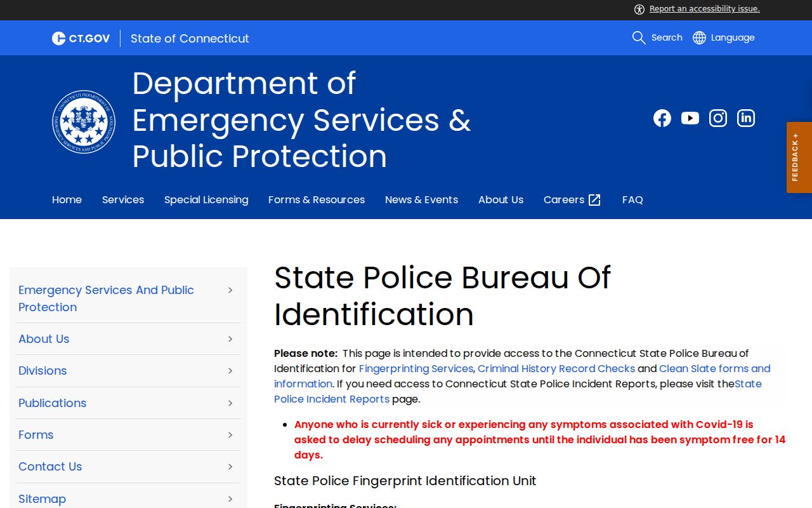Click the Careers external link icon
The width and height of the screenshot is (812, 508).
594,200
